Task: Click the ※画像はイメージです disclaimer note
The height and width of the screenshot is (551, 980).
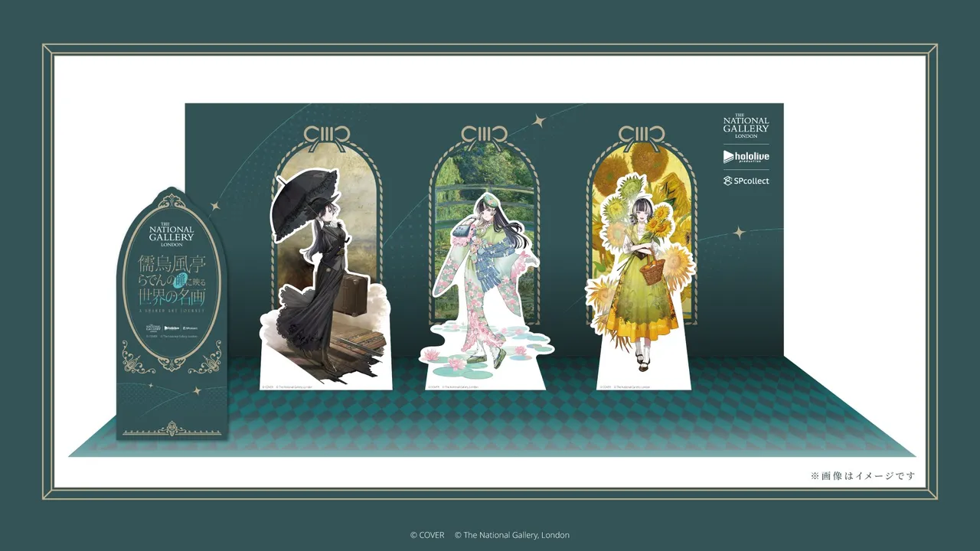Action: (863, 476)
